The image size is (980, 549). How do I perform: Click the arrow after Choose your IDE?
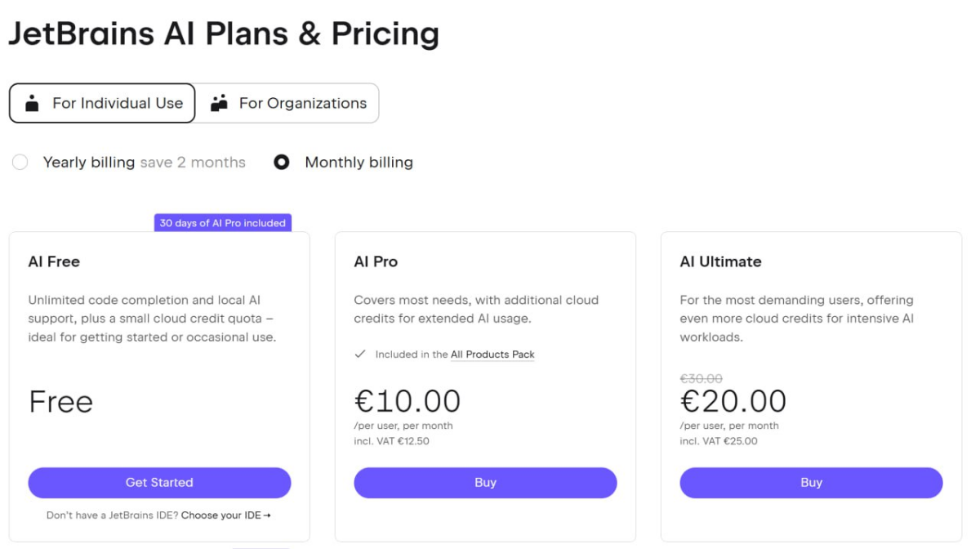click(x=267, y=516)
